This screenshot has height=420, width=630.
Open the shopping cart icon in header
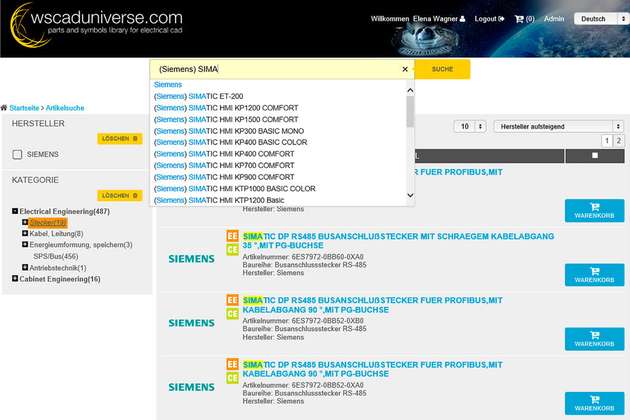coord(519,19)
